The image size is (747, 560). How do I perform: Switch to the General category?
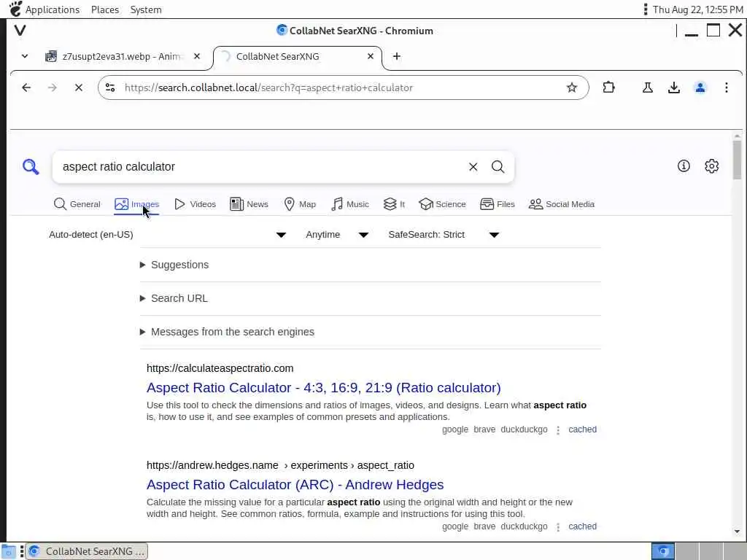click(x=77, y=204)
